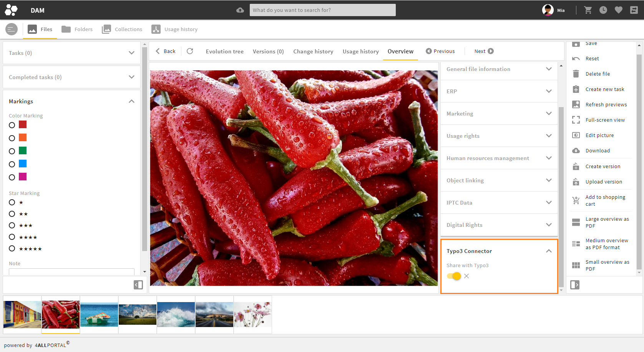This screenshot has width=644, height=352.
Task: Clear Share with Typo3 using X icon
Action: pos(466,276)
